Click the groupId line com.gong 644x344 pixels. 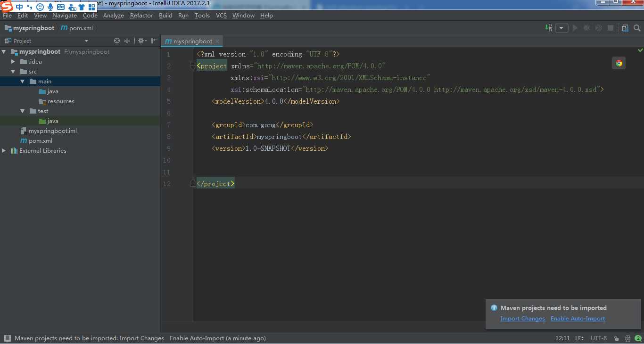click(x=263, y=125)
